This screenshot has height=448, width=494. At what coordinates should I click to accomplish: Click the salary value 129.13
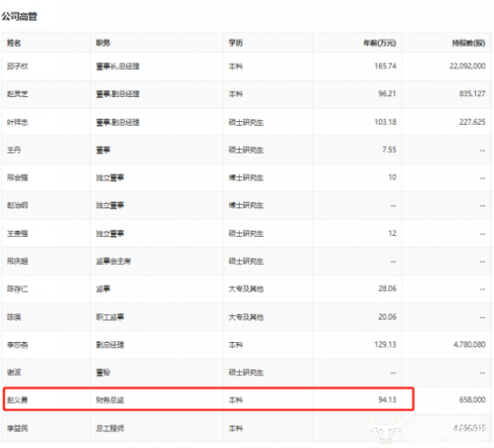click(x=385, y=345)
